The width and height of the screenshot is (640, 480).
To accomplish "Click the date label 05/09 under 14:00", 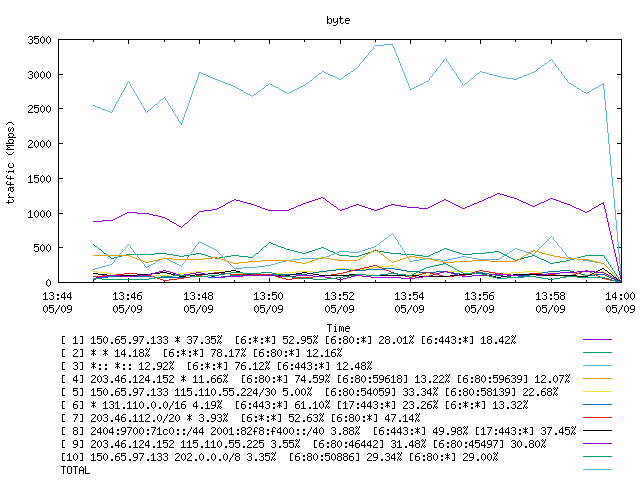I will coord(620,309).
